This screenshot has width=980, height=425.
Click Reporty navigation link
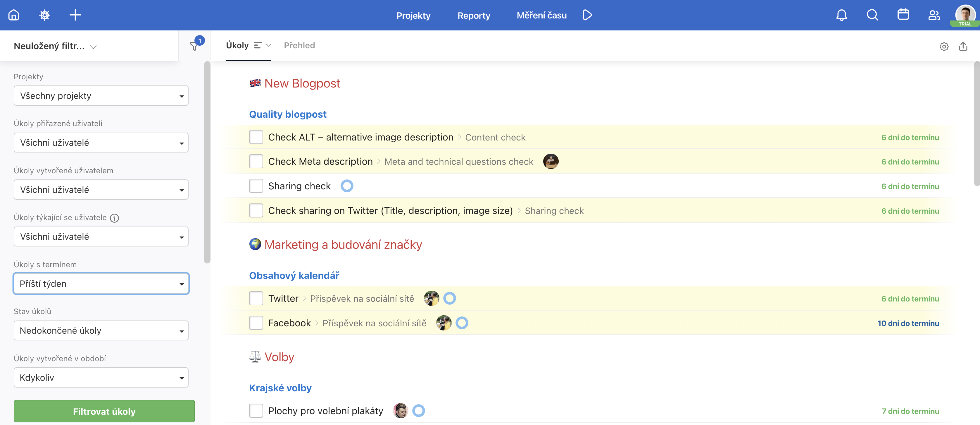coord(474,15)
